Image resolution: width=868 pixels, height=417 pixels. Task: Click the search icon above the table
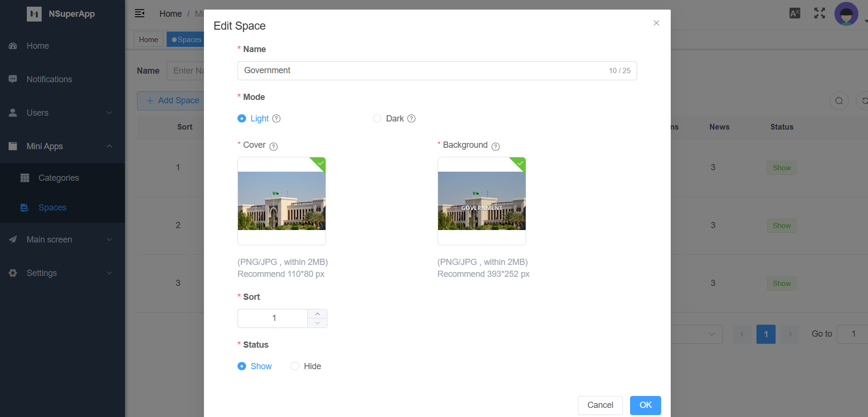click(839, 101)
